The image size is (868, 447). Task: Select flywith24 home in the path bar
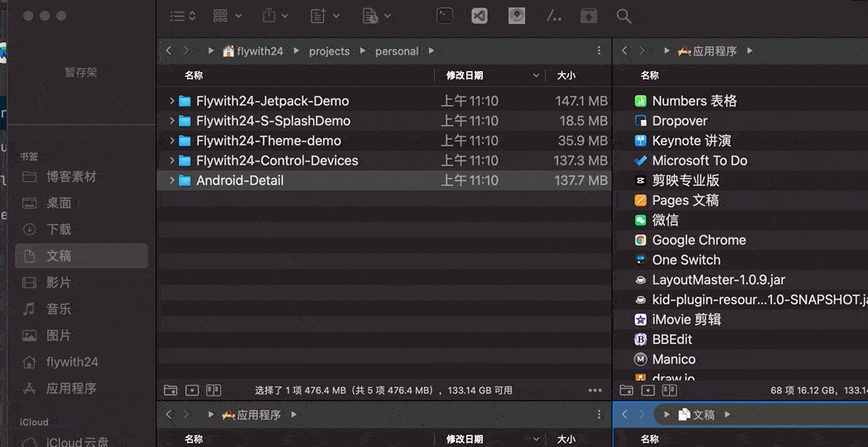253,50
